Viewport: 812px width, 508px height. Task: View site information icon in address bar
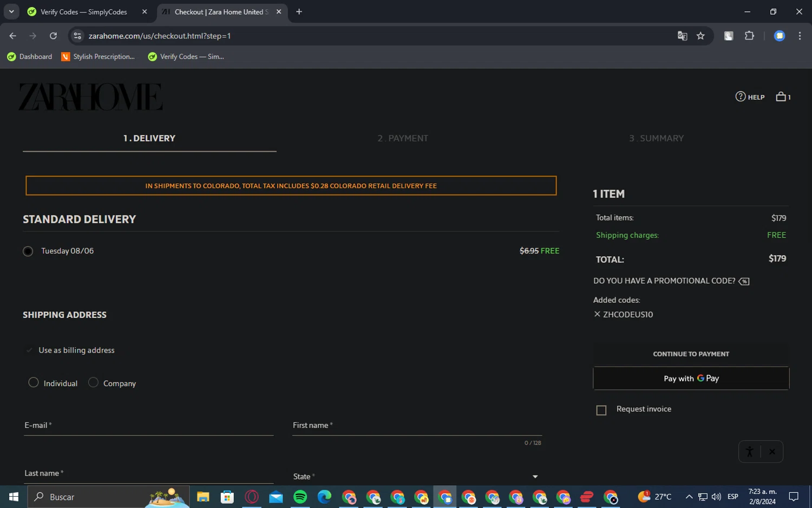[x=77, y=36]
